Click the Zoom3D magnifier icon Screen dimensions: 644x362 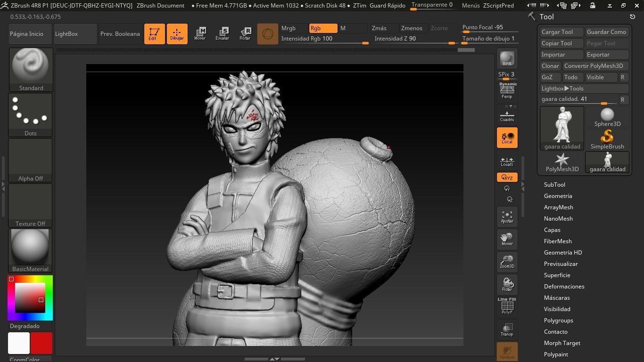(x=507, y=262)
